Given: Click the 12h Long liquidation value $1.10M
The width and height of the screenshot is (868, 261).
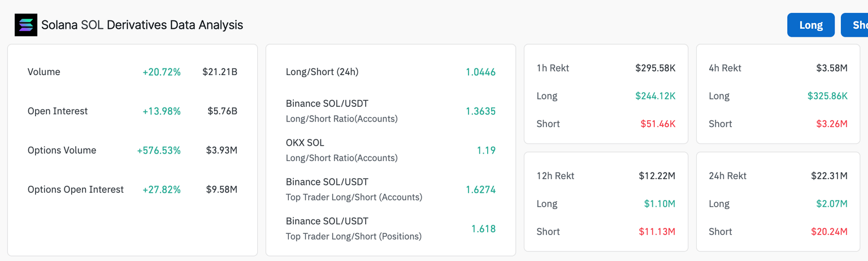Looking at the screenshot, I should point(659,203).
